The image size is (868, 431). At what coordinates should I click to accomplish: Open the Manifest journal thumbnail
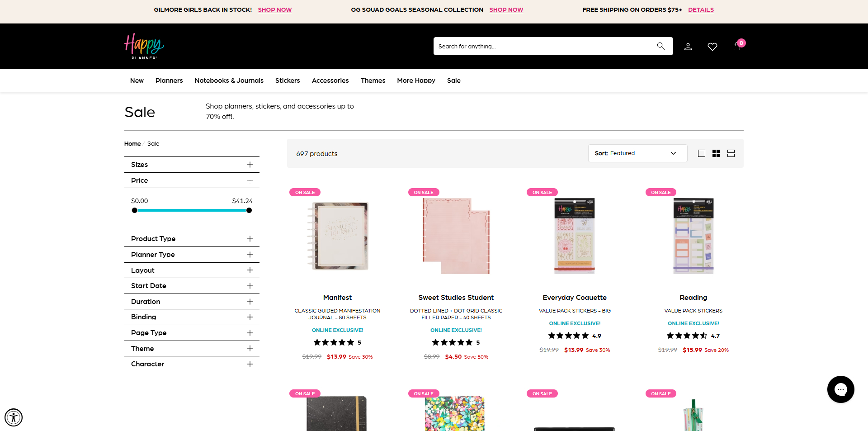[338, 236]
